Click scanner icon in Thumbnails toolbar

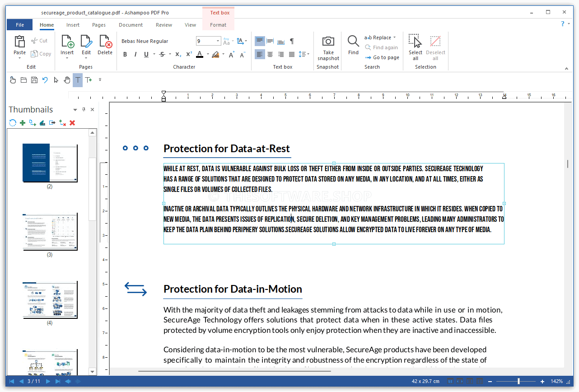(42, 122)
